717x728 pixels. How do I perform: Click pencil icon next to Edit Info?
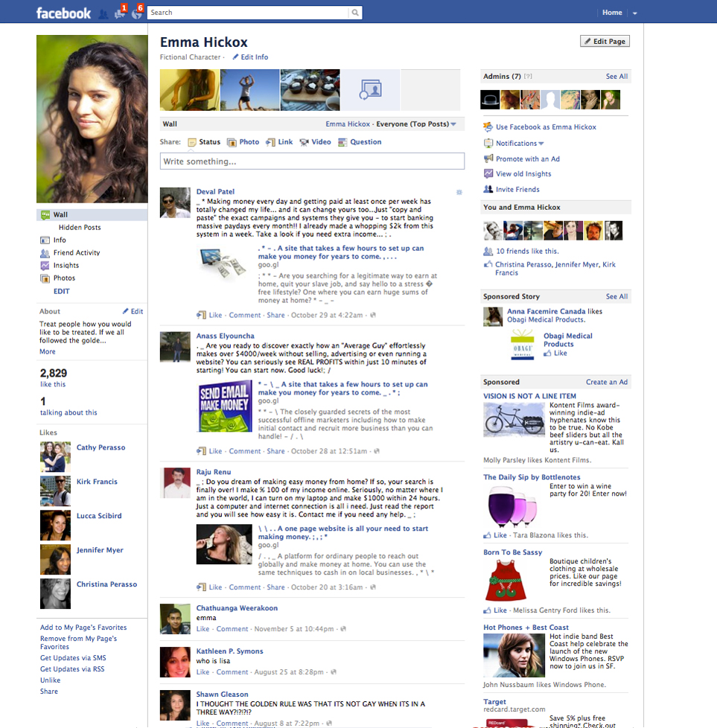235,57
